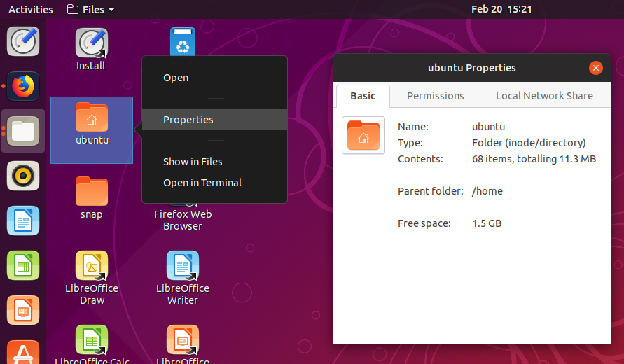Open the Install Ubuntu dock icon
Image resolution: width=624 pixels, height=364 pixels.
point(23,41)
